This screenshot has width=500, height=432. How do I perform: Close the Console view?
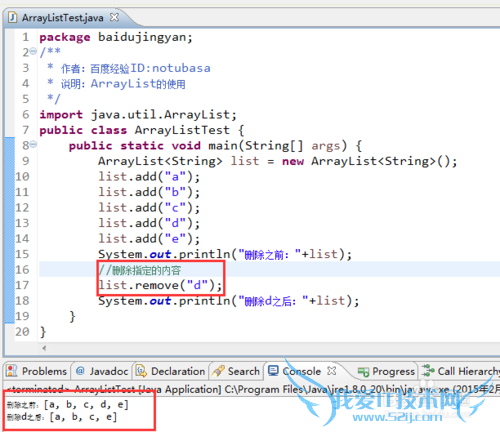(331, 371)
